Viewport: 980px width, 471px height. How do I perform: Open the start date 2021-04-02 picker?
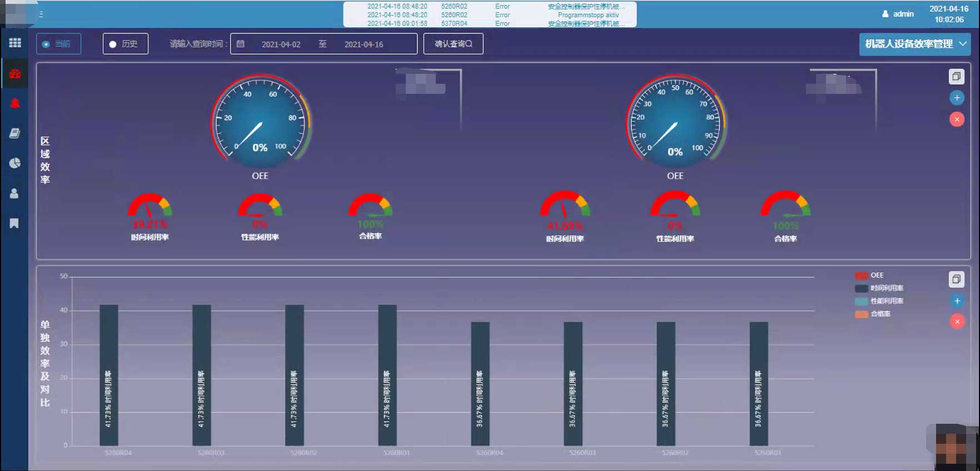click(x=281, y=44)
